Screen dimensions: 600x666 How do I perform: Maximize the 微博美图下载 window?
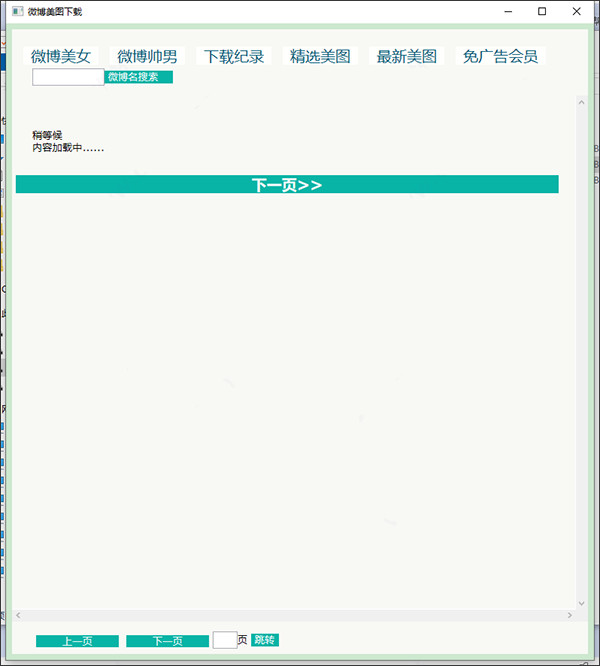click(542, 11)
